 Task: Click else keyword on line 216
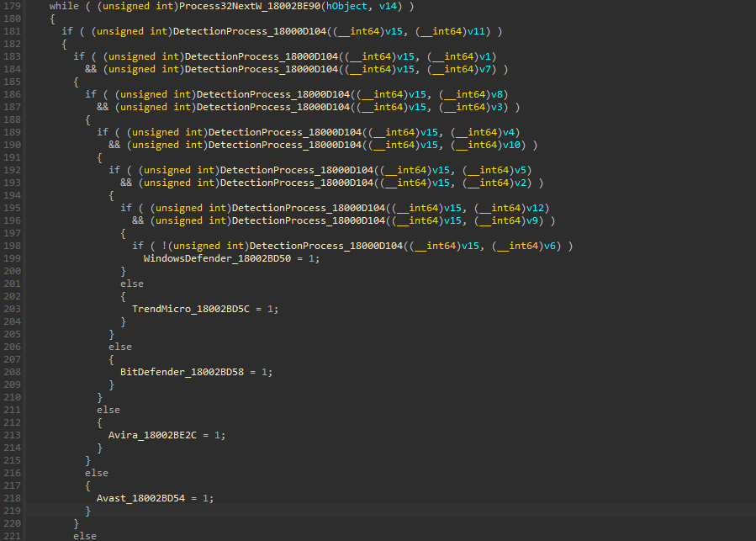[97, 474]
